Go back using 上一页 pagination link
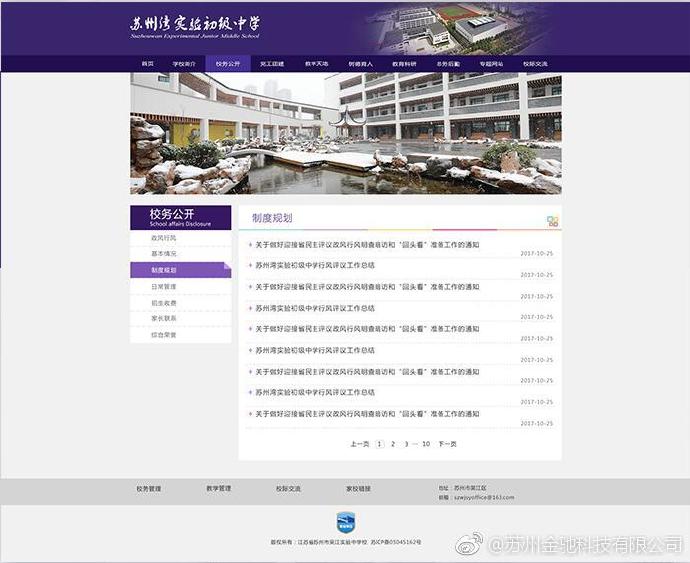Viewport: 690px width, 563px height. click(x=359, y=443)
